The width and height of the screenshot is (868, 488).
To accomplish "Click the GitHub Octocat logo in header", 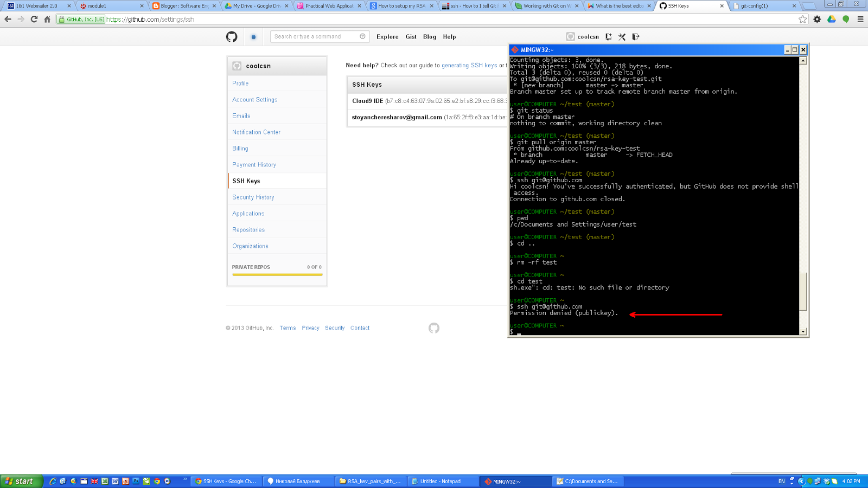I will (x=232, y=37).
